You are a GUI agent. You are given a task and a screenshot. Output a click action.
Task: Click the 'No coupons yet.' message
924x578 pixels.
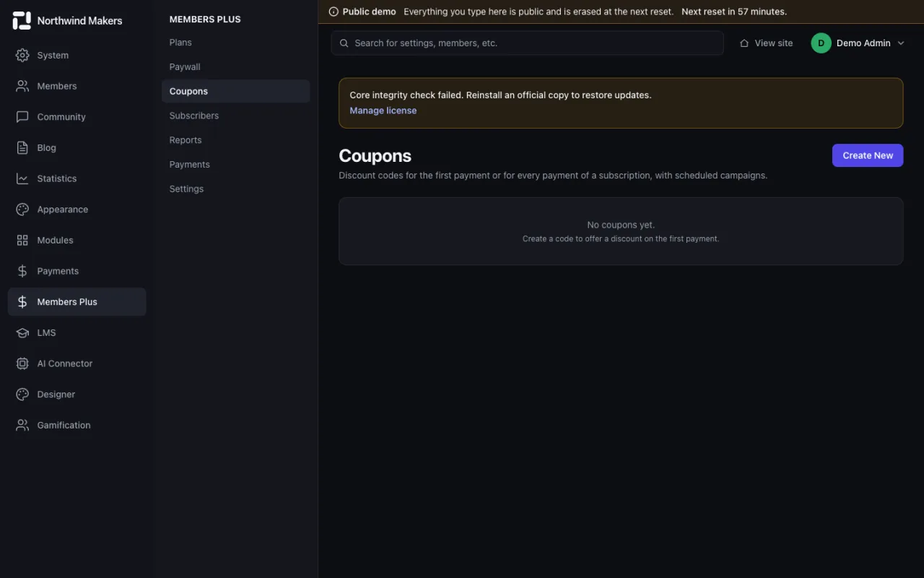(621, 225)
